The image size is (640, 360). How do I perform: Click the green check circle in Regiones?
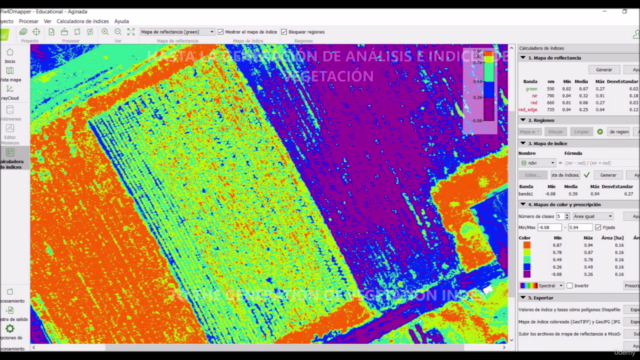(600, 132)
